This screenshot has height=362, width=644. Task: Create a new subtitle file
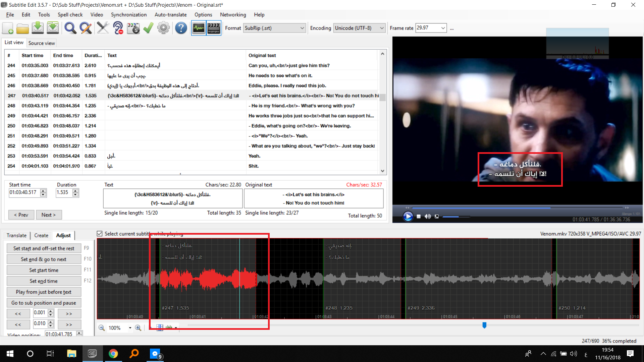click(7, 28)
